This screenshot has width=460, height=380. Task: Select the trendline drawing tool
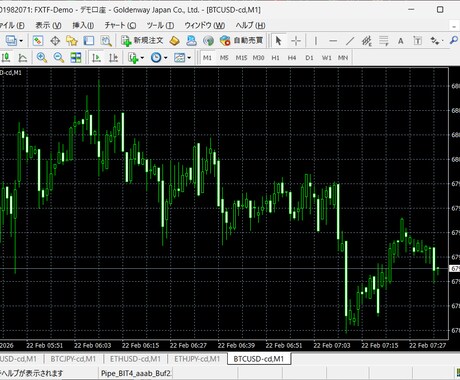coord(350,41)
